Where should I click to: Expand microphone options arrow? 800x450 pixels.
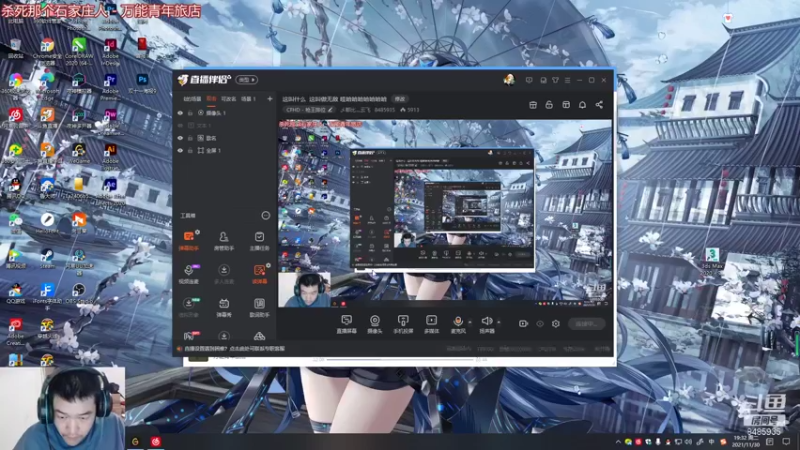pyautogui.click(x=470, y=322)
